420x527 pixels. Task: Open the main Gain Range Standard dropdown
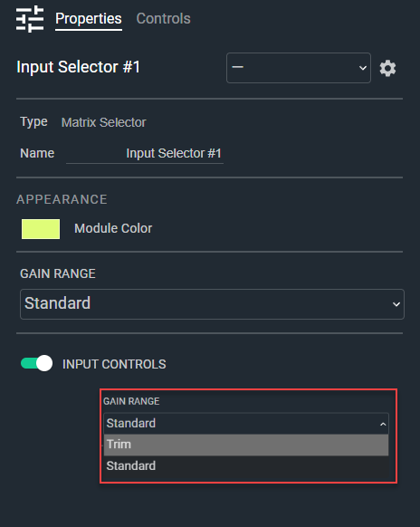click(212, 304)
